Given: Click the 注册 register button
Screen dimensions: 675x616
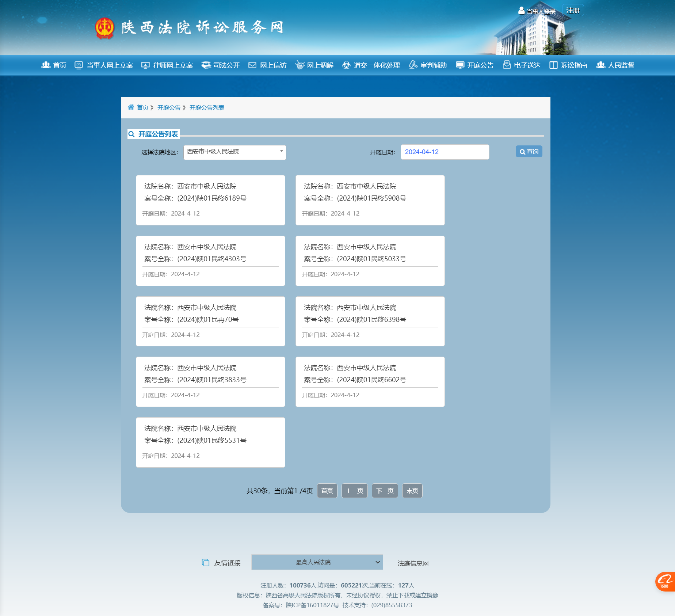Looking at the screenshot, I should coord(572,11).
